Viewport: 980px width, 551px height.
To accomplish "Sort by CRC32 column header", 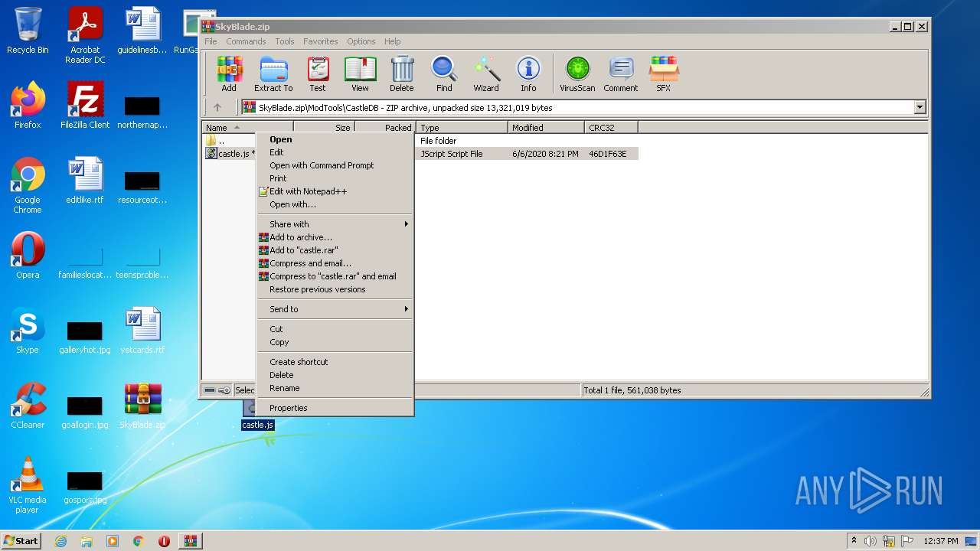I will [611, 128].
